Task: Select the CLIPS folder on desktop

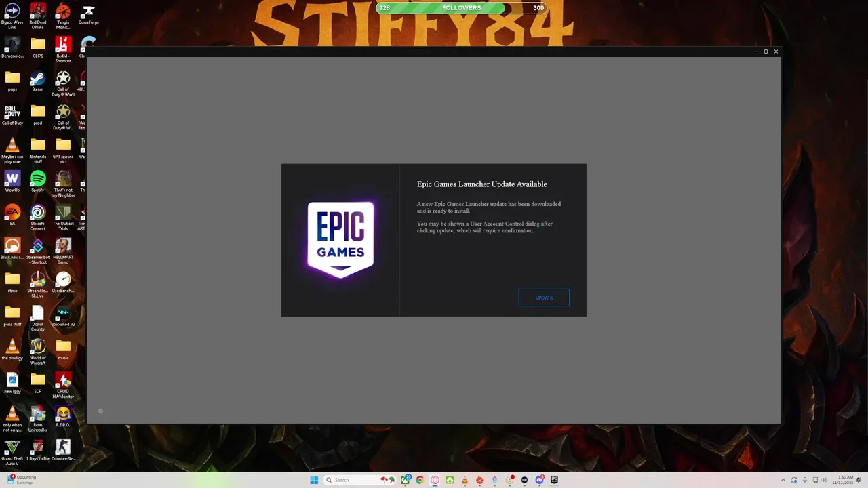Action: point(37,47)
